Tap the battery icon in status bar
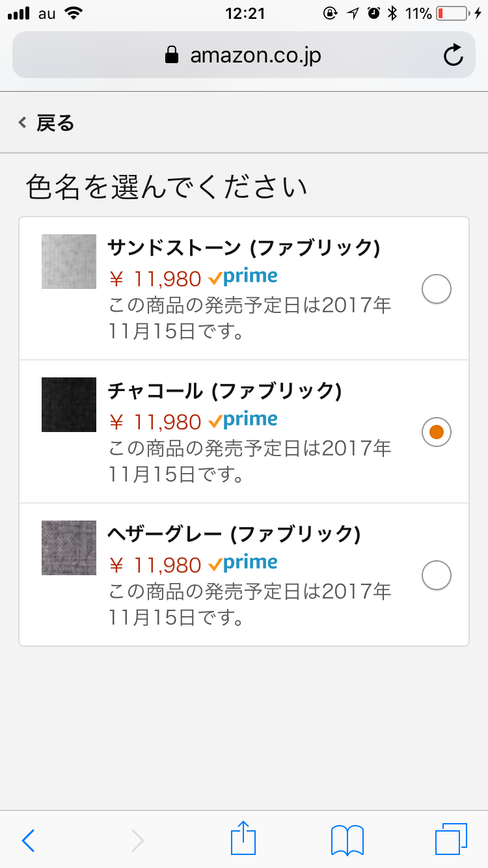This screenshot has width=488, height=868. pyautogui.click(x=452, y=13)
